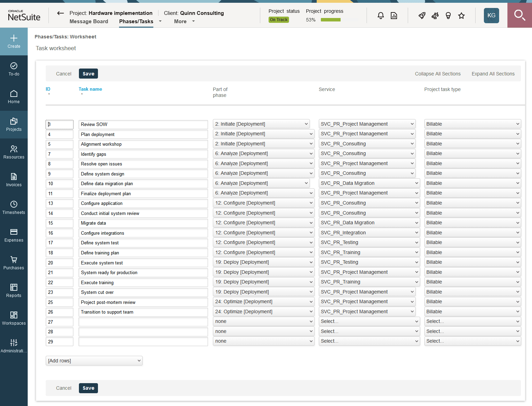
Task: Open Purchases in the sidebar
Action: pyautogui.click(x=14, y=263)
